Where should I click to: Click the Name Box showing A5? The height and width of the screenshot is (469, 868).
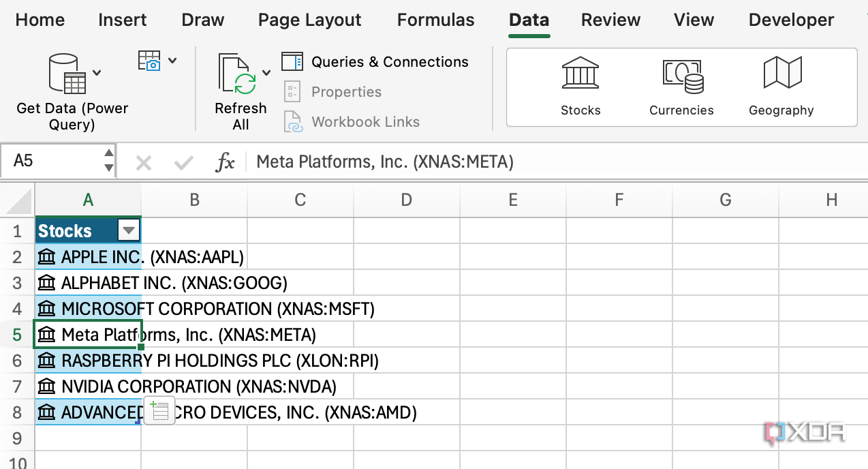click(x=48, y=162)
